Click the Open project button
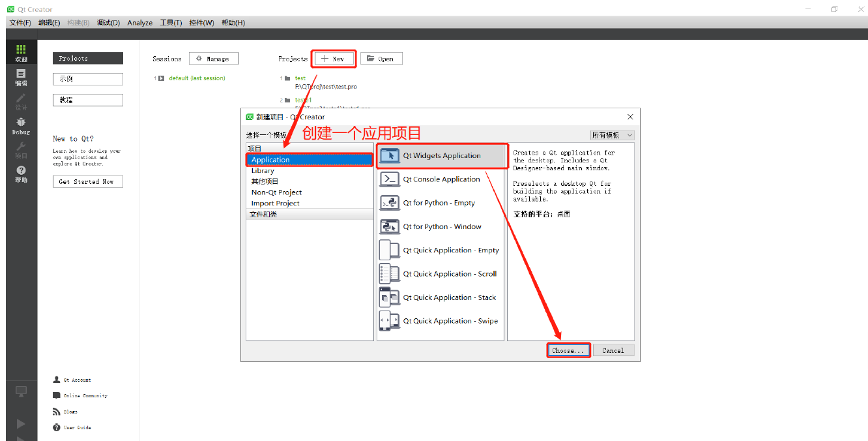The width and height of the screenshot is (868, 441). click(x=381, y=59)
